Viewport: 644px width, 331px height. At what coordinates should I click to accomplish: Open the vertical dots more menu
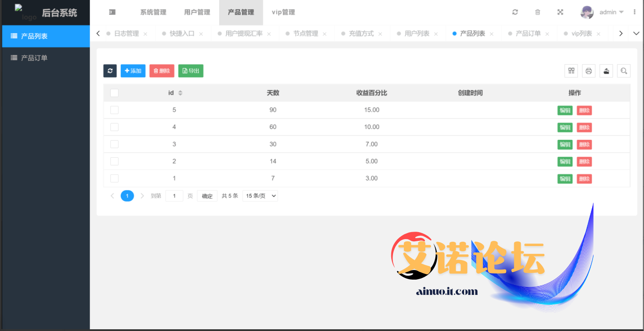pos(634,12)
